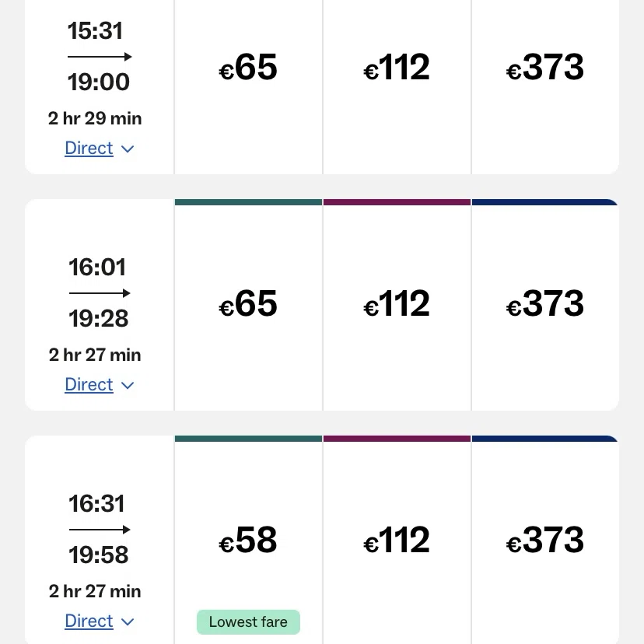Click maroon class bar above 16:31 €112 fare

pyautogui.click(x=397, y=439)
